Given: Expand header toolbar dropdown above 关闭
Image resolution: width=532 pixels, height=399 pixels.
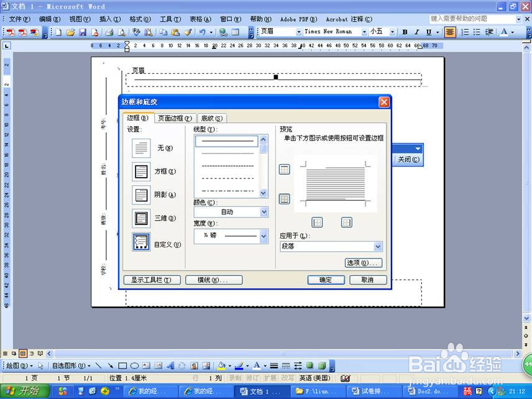Looking at the screenshot, I should click(418, 149).
